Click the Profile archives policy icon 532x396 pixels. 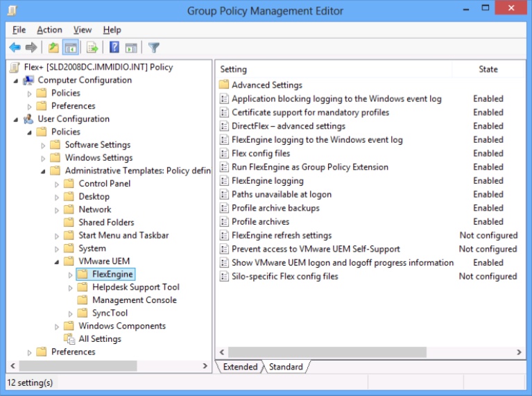click(224, 222)
